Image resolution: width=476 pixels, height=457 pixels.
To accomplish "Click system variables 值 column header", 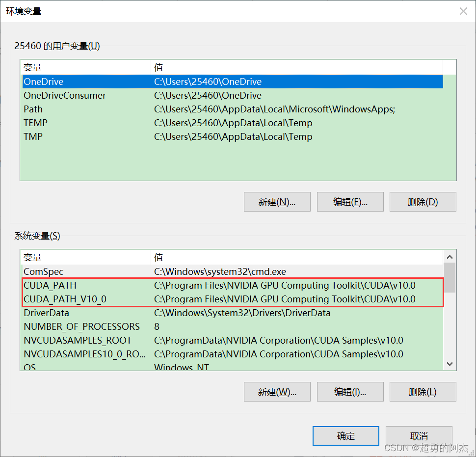I will [x=296, y=257].
